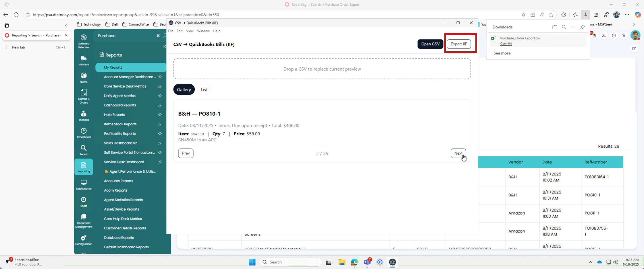644x269 pixels.
Task: Open the File menu
Action: coord(171,31)
